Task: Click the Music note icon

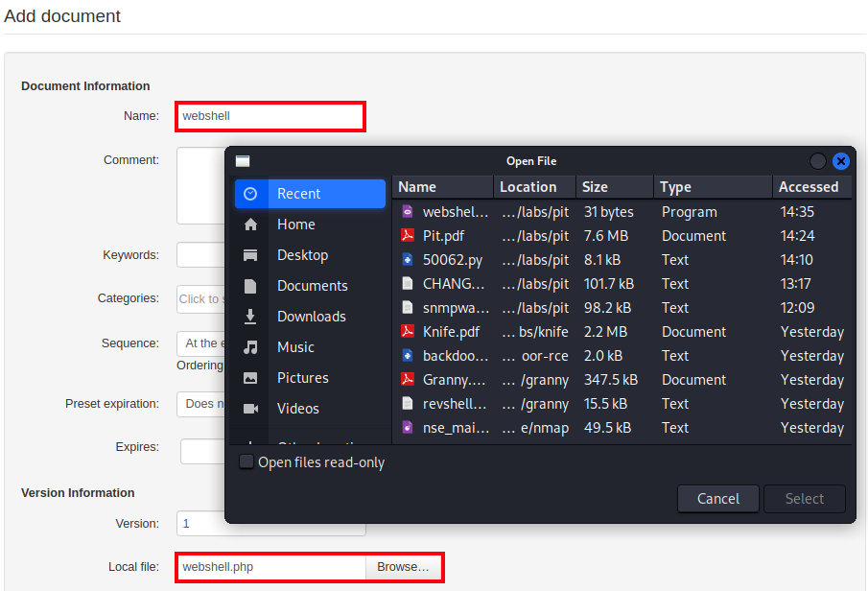Action: [250, 347]
